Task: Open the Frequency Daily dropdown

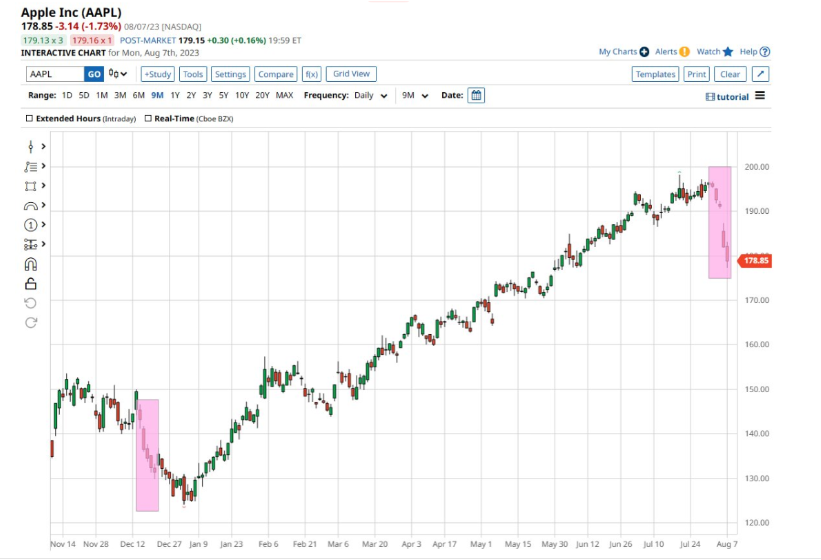Action: (369, 96)
